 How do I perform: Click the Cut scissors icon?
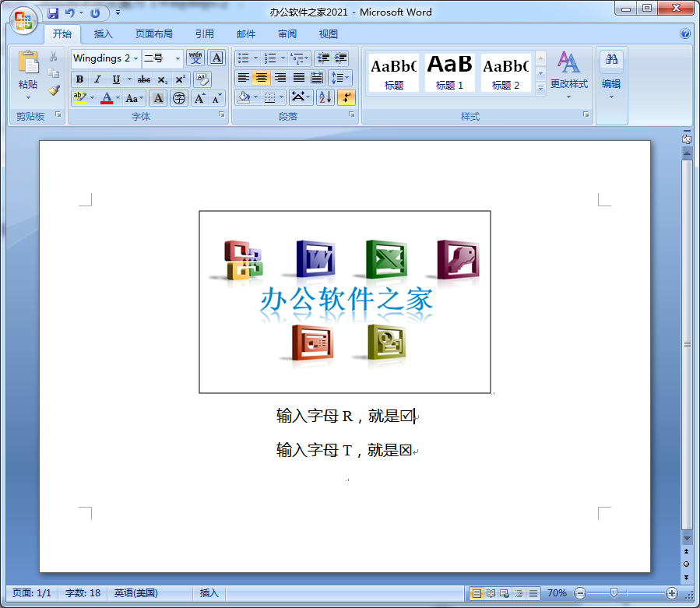pos(54,56)
